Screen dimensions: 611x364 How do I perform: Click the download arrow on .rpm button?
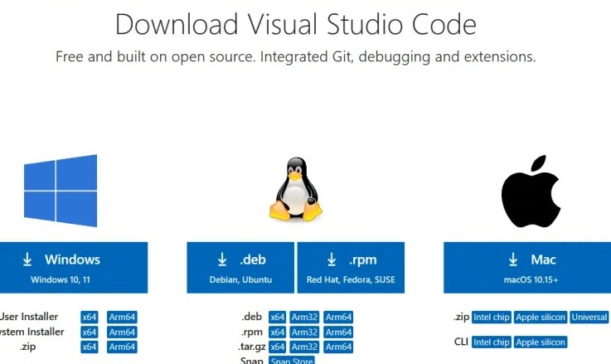(x=332, y=260)
